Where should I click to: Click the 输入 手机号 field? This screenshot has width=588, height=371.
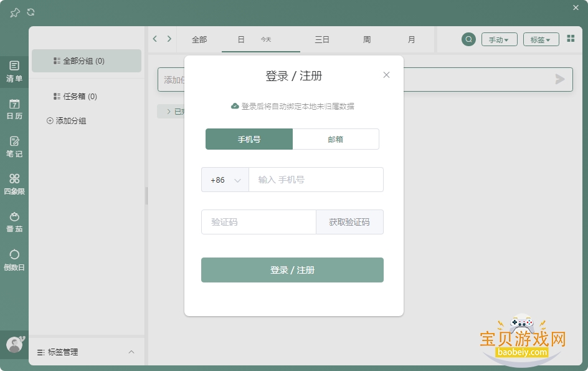[x=316, y=180]
